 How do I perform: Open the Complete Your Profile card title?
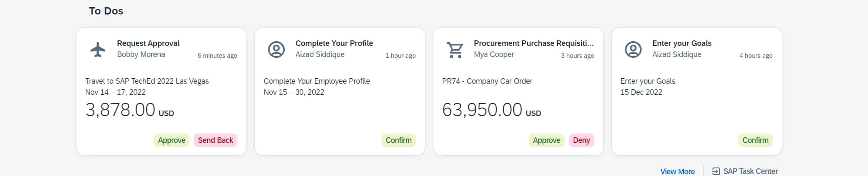[334, 43]
